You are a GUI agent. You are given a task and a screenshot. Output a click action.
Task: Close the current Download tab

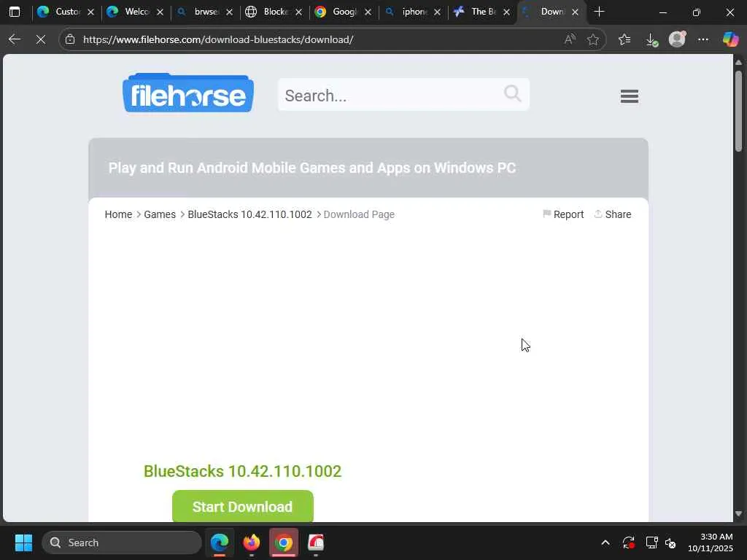575,12
